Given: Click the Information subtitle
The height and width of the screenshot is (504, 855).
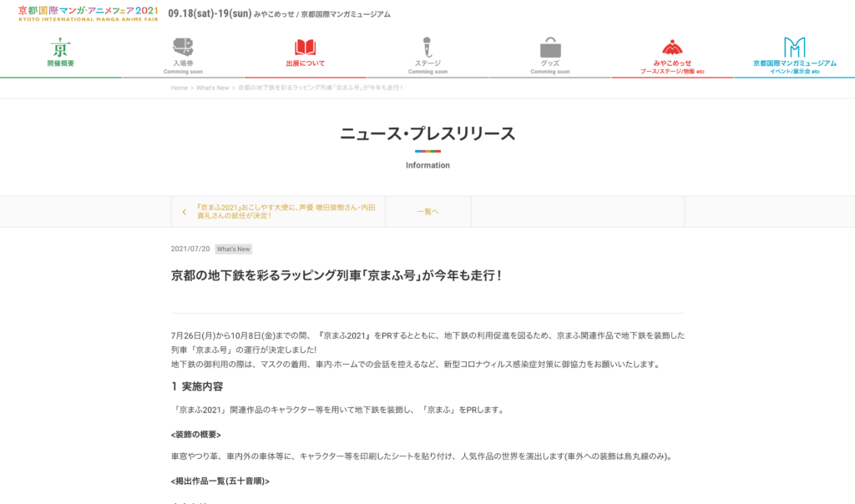Looking at the screenshot, I should [427, 165].
